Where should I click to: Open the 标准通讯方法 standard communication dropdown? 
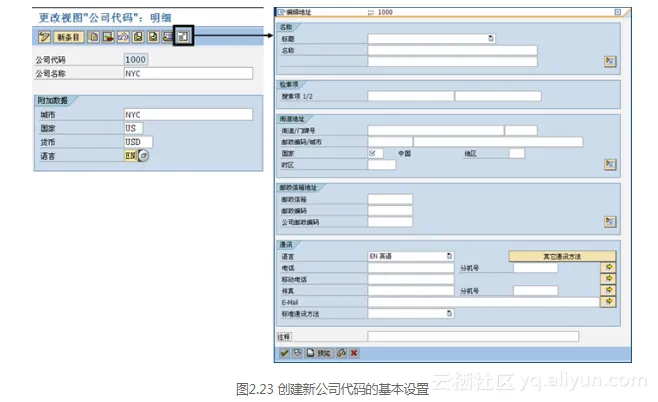(449, 313)
